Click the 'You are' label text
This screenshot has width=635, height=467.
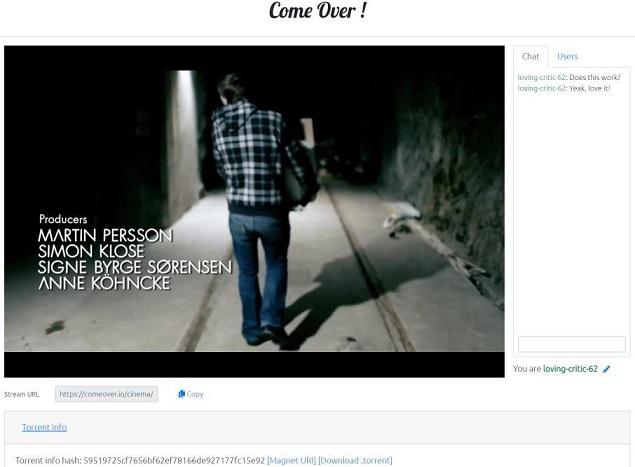[x=527, y=369]
